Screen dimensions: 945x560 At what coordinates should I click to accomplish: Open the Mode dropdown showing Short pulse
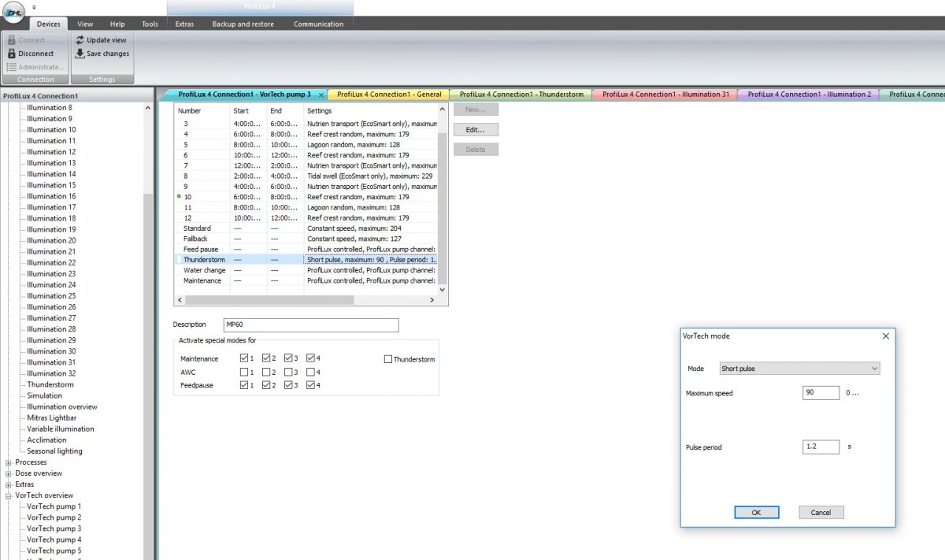point(799,369)
